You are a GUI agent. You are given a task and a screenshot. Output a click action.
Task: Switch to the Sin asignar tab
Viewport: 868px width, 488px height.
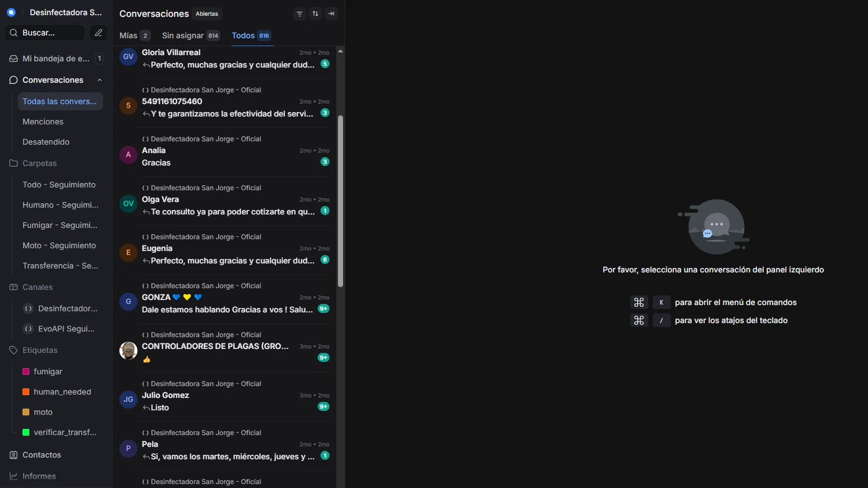tap(191, 35)
